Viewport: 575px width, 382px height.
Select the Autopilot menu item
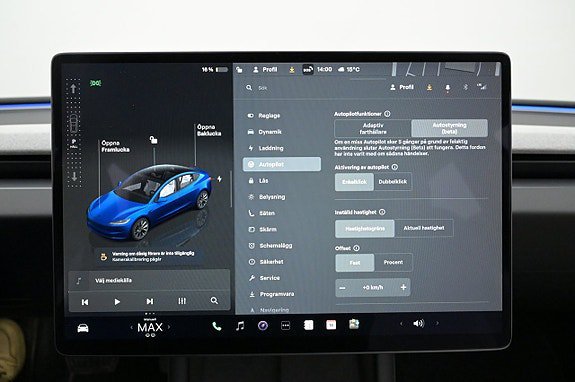(282, 164)
